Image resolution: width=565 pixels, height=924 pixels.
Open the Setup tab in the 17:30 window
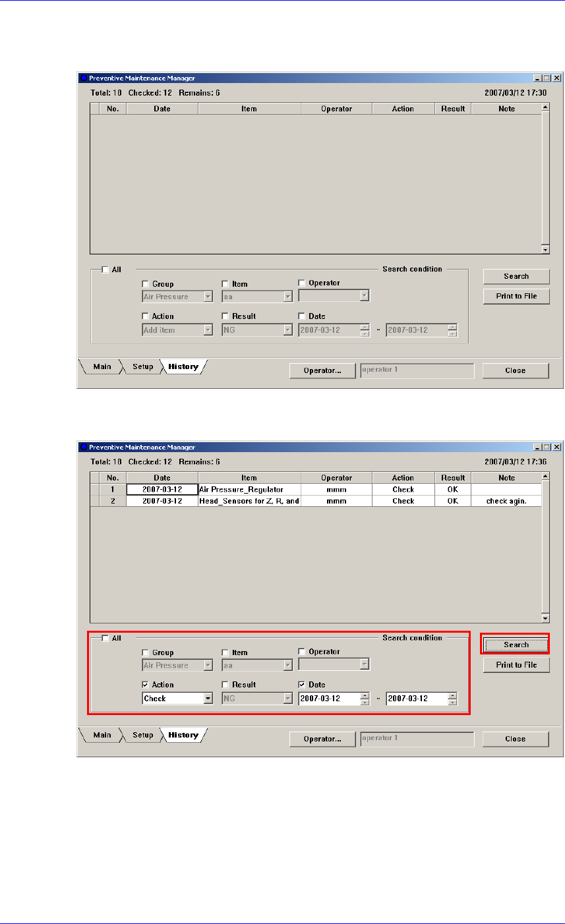tap(142, 366)
